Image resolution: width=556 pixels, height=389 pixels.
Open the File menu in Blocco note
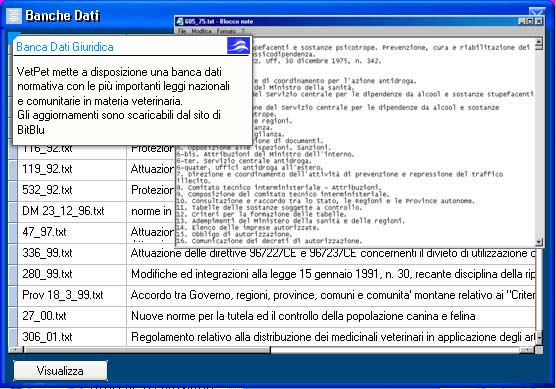(x=182, y=31)
